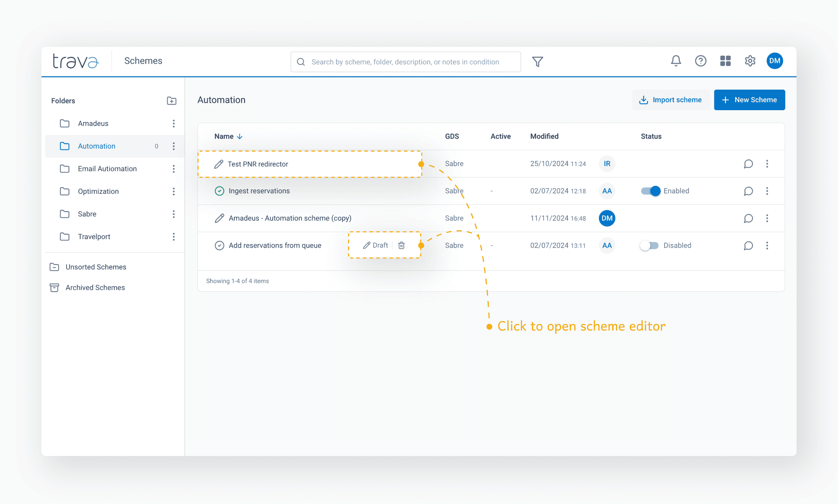The height and width of the screenshot is (504, 838).
Task: Open the apps grid icon
Action: click(x=725, y=61)
